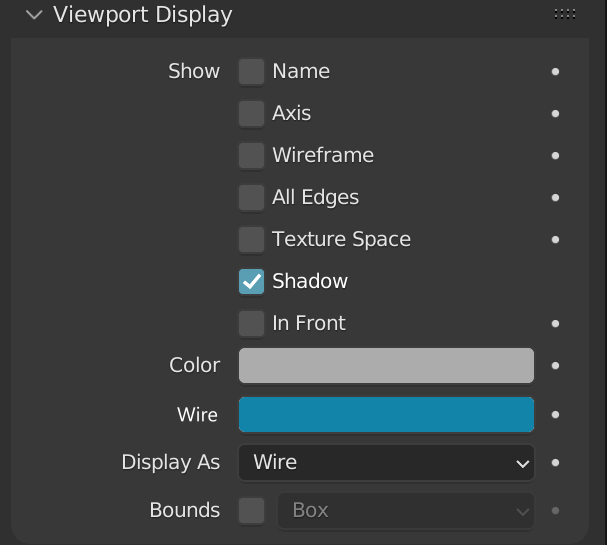Screen dimensions: 607x545
Task: Collapse the Viewport Display panel
Action: [x=34, y=15]
